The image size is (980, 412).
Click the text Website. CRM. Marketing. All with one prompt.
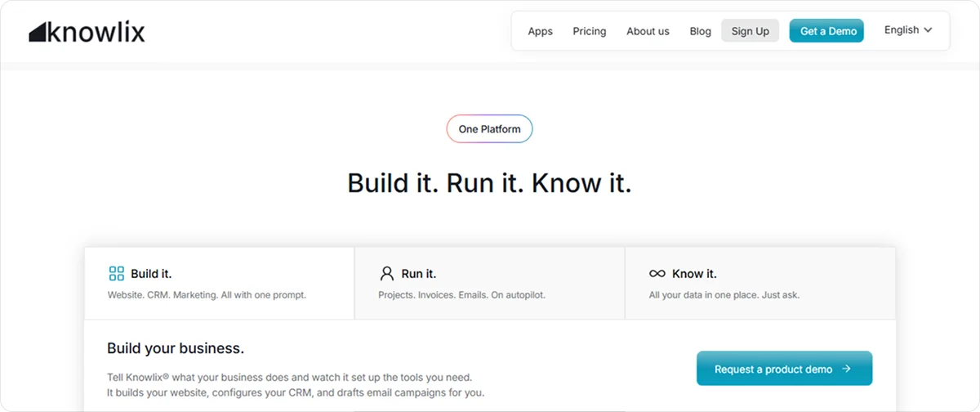pos(207,295)
